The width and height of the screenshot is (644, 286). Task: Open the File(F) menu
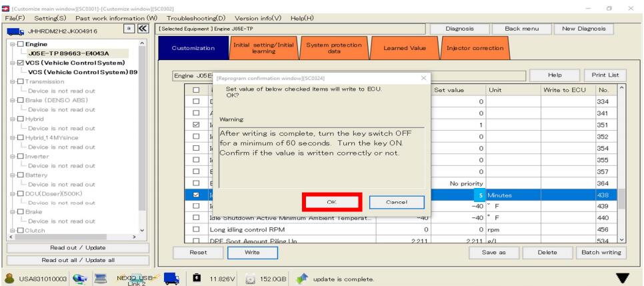pos(15,18)
